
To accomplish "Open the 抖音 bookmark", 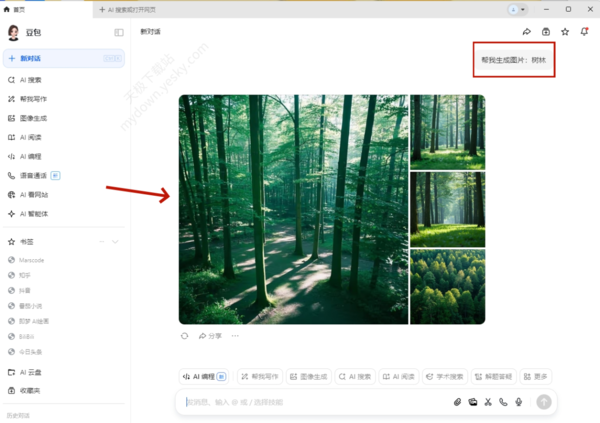I will coord(19,291).
